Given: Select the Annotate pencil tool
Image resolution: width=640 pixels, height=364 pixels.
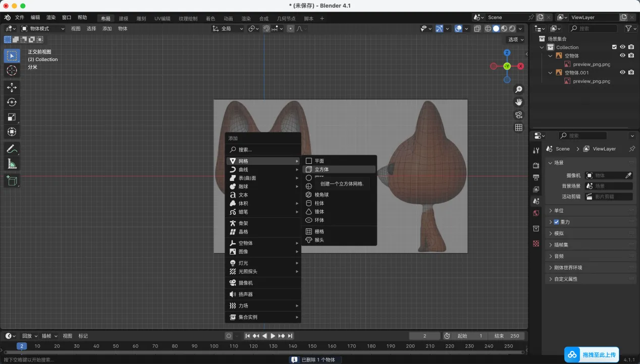Looking at the screenshot, I should click(x=12, y=149).
